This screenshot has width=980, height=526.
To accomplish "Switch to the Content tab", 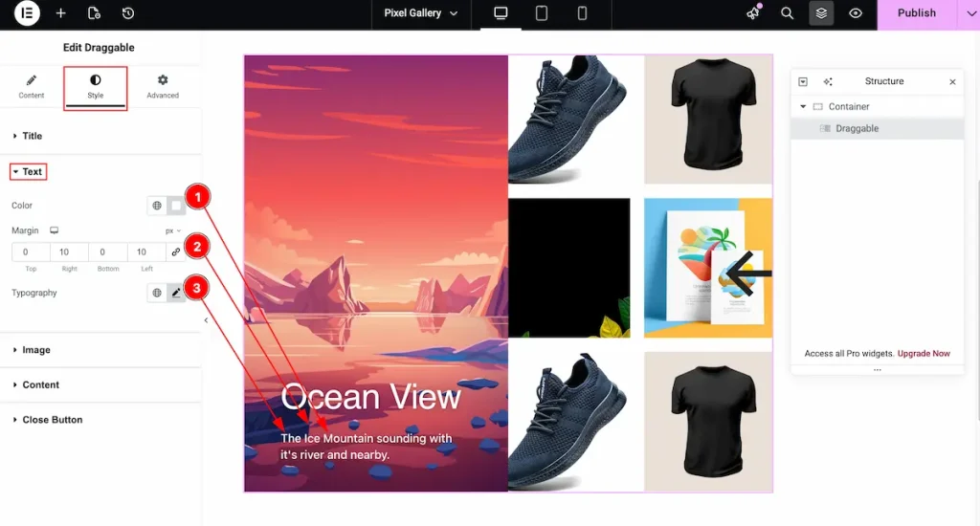I will tap(32, 87).
